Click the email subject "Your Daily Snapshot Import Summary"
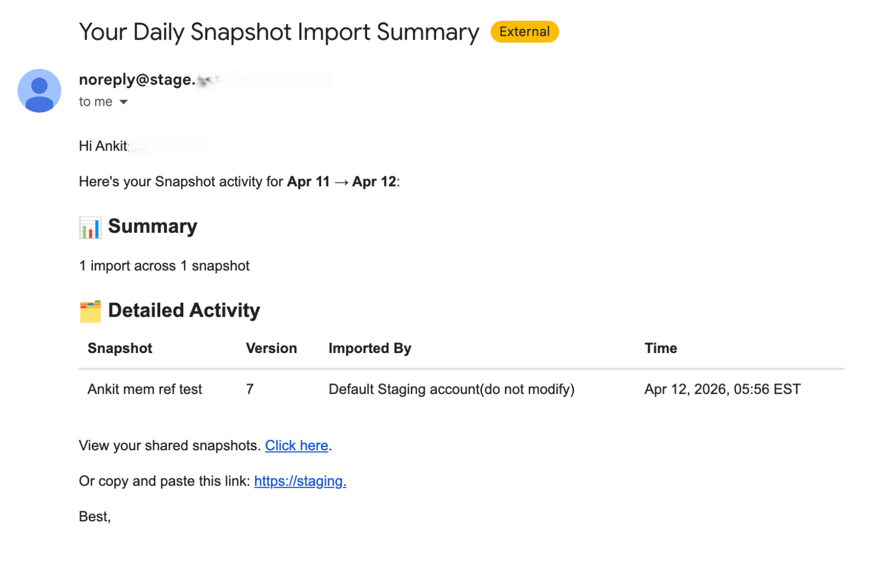Viewport: 872px width, 588px height. (279, 32)
